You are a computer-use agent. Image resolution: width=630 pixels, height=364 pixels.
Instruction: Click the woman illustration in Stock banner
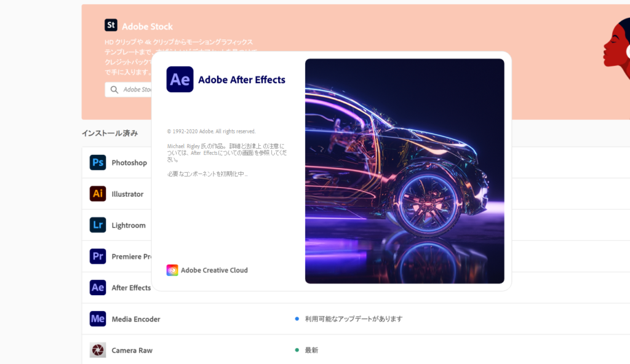[x=616, y=48]
